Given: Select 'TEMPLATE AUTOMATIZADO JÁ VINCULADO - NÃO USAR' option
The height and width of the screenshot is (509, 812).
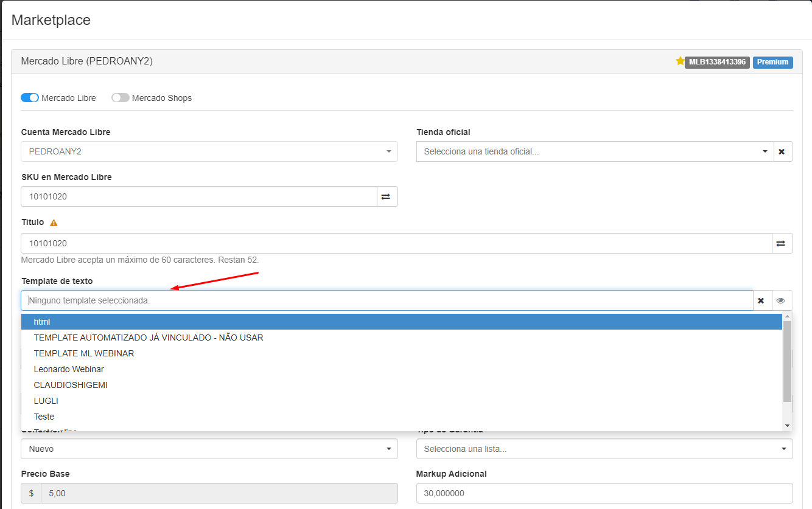Looking at the screenshot, I should [x=402, y=338].
